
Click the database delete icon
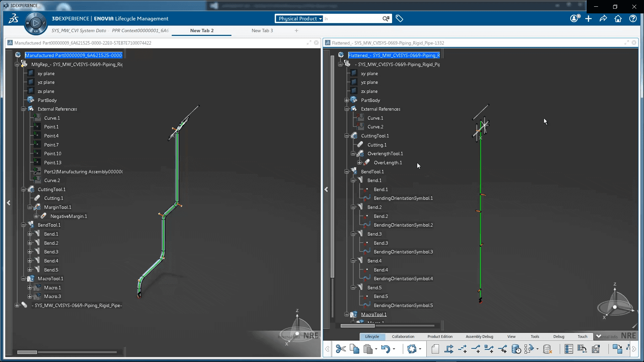point(547,349)
